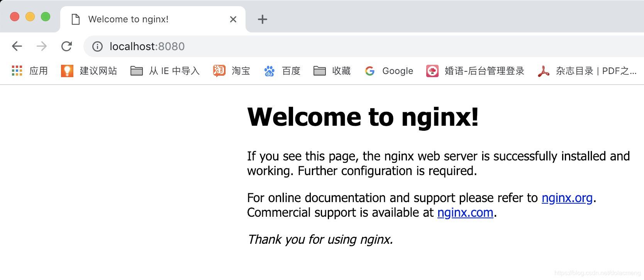Viewport: 644px width, 280px height.
Task: Select the Welcome to nginx! tab
Action: (x=147, y=19)
